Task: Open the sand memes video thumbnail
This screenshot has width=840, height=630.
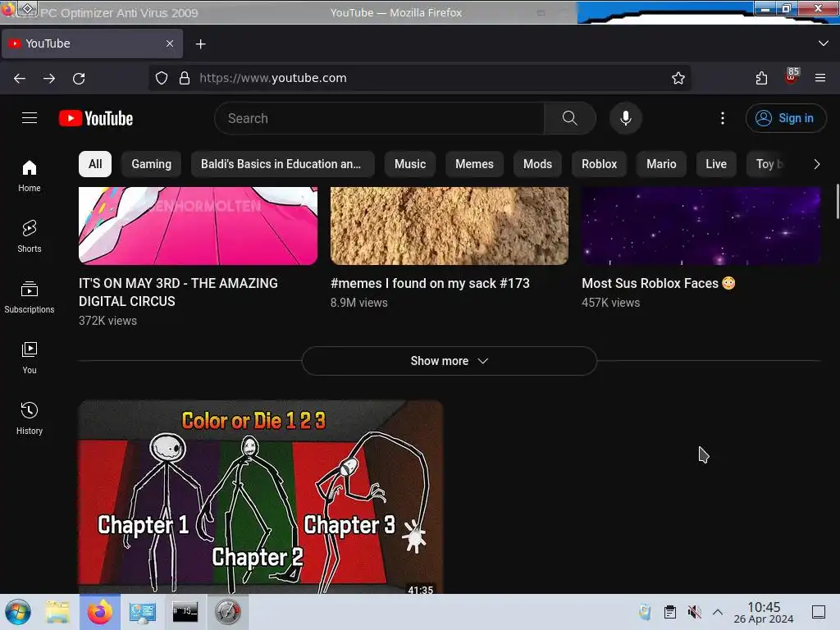Action: [449, 226]
